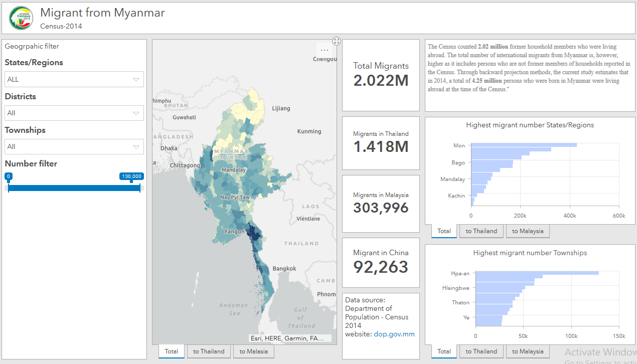The width and height of the screenshot is (637, 364).
Task: Show States/Regions chart 'to Malaysia' tab
Action: click(x=528, y=231)
